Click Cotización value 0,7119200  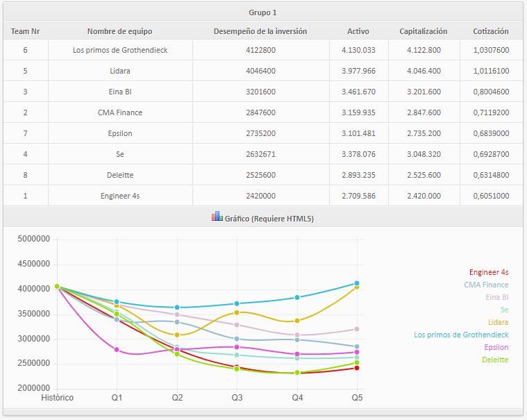(x=491, y=112)
